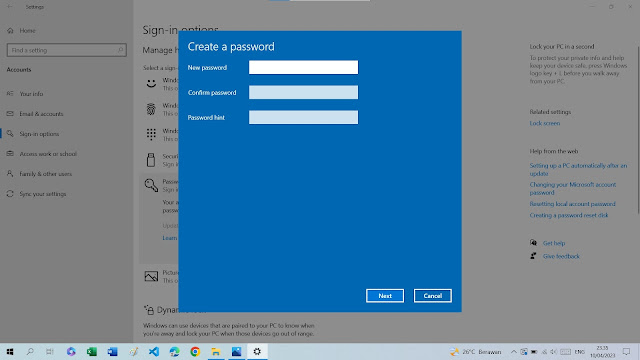Open the notification center icon
The width and height of the screenshot is (640, 360).
[x=627, y=351]
